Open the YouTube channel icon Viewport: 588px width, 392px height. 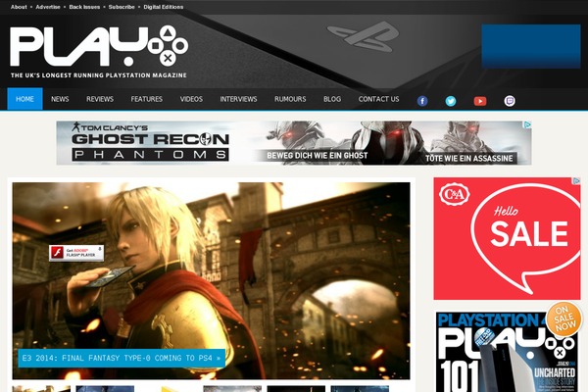(x=480, y=101)
